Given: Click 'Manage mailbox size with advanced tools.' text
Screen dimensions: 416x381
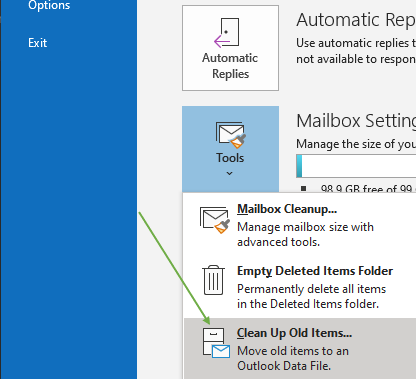Looking at the screenshot, I should pos(305,234).
